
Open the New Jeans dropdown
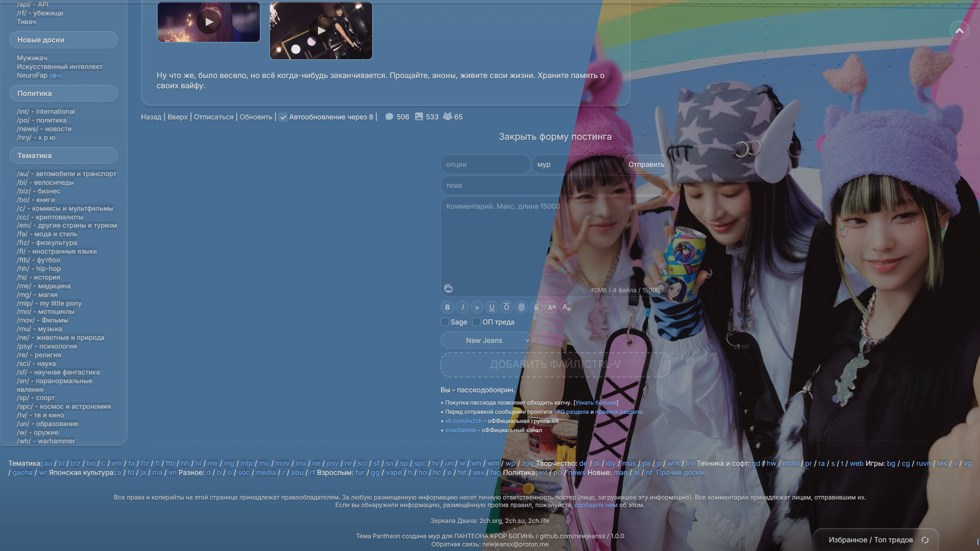[x=486, y=340]
